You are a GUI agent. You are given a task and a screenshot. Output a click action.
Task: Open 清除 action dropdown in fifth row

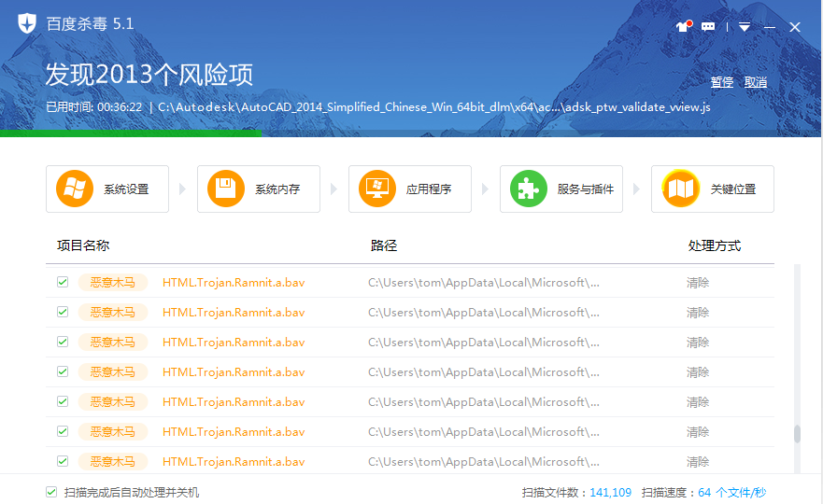[698, 402]
